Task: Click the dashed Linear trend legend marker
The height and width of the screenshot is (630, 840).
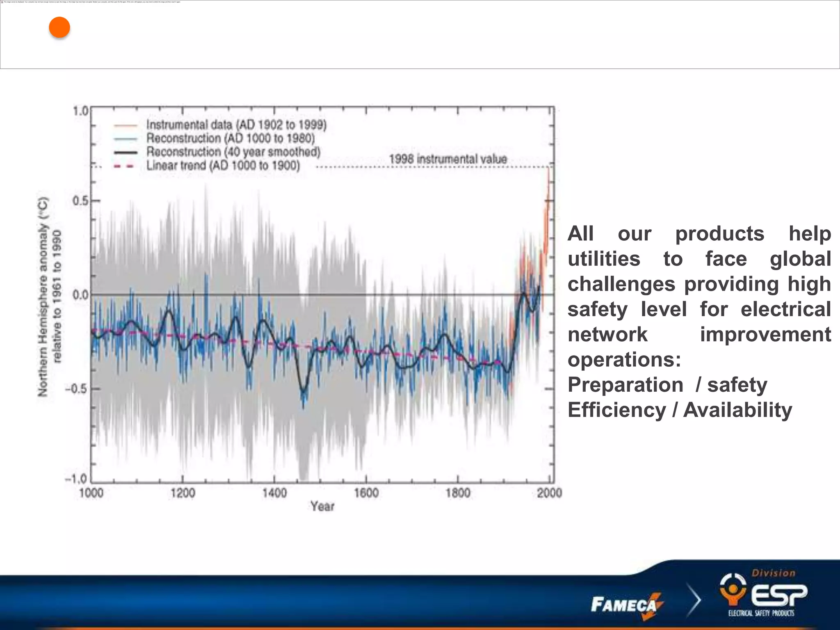Action: click(124, 166)
